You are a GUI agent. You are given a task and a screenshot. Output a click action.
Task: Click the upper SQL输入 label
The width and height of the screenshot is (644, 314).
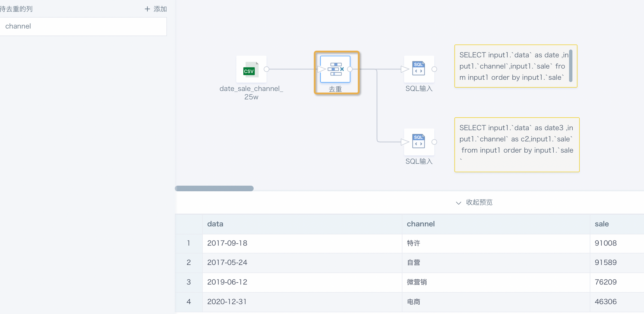[x=419, y=88]
